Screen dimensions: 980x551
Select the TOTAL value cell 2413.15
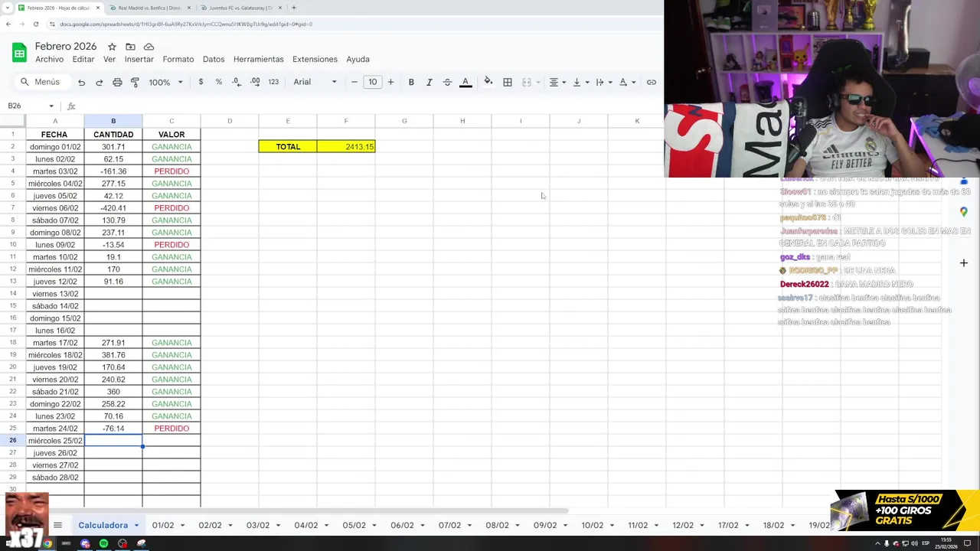pyautogui.click(x=346, y=146)
